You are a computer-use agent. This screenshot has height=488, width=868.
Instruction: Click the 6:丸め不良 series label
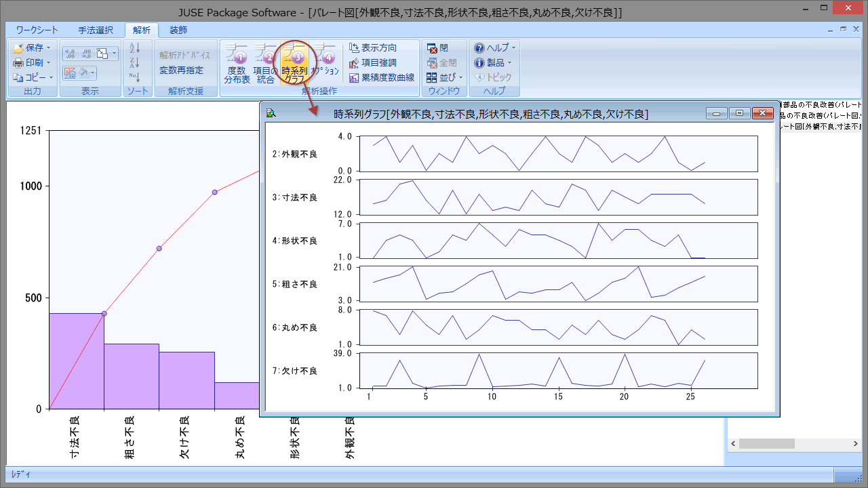(x=295, y=327)
